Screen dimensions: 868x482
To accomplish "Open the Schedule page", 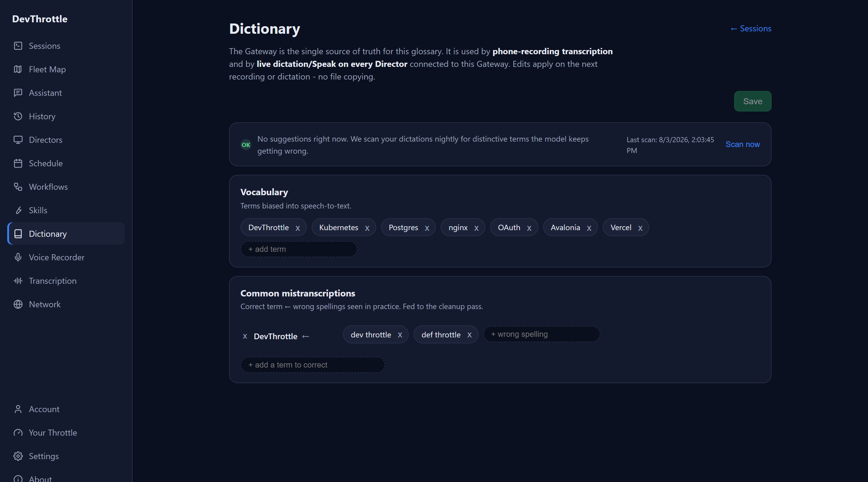I will 66,163.
